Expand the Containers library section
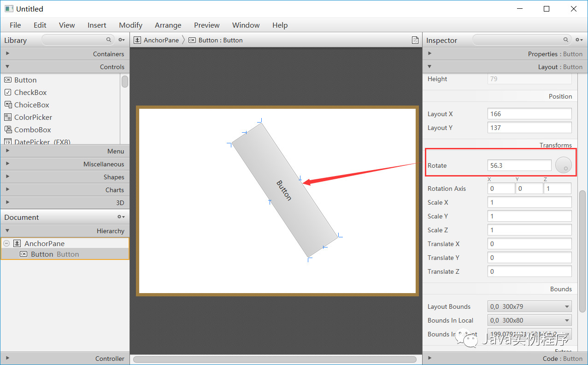The width and height of the screenshot is (588, 365). [x=7, y=53]
